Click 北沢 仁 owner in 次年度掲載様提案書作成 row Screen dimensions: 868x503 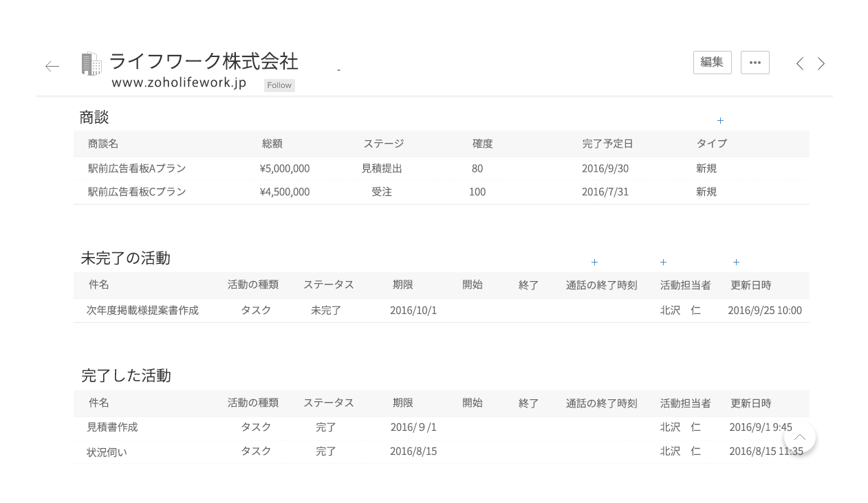pyautogui.click(x=680, y=310)
